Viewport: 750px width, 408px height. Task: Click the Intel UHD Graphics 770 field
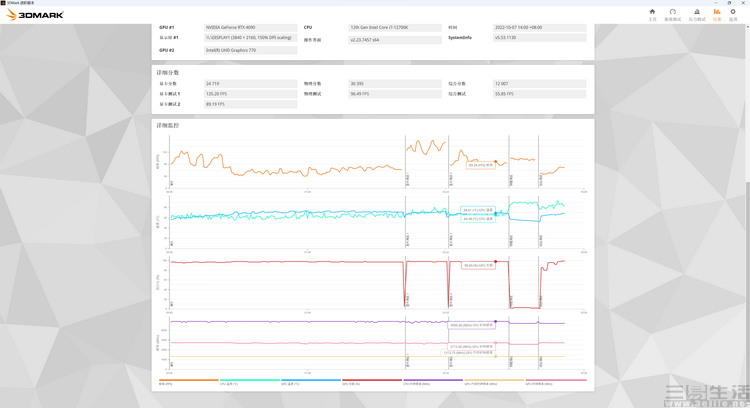(250, 50)
